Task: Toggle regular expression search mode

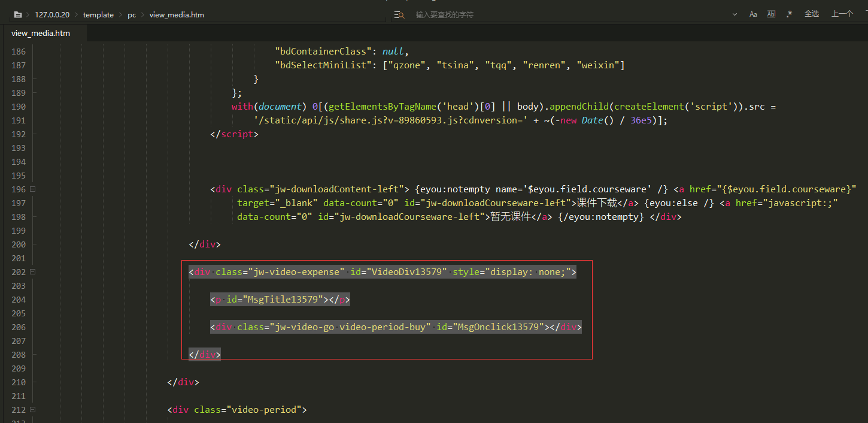Action: pyautogui.click(x=790, y=14)
